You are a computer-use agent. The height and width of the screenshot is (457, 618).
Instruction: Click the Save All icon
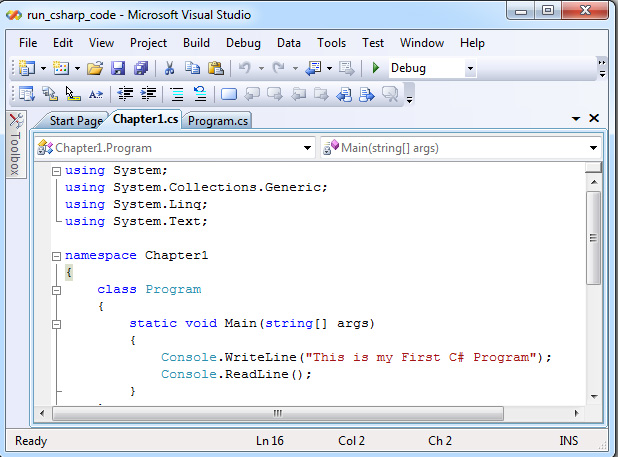pyautogui.click(x=141, y=68)
